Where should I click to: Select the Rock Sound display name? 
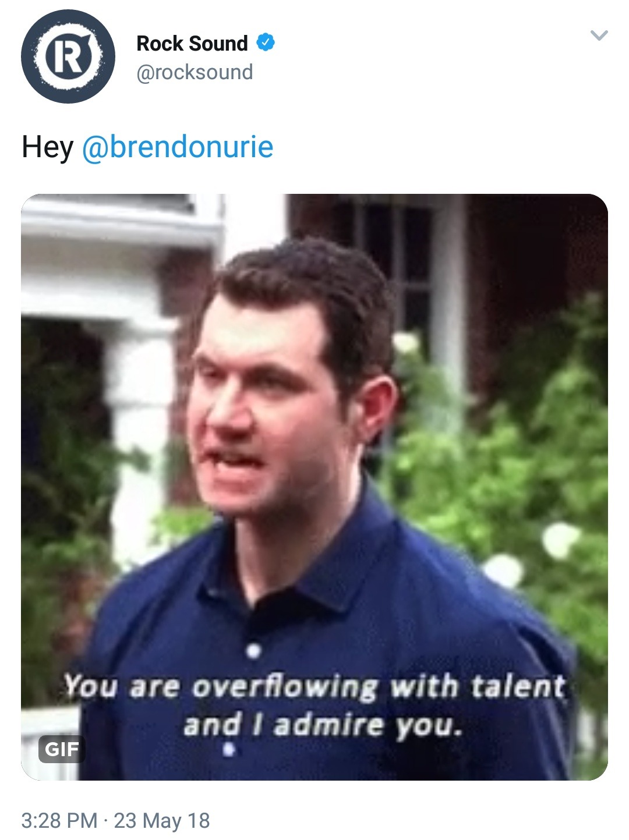coord(192,43)
